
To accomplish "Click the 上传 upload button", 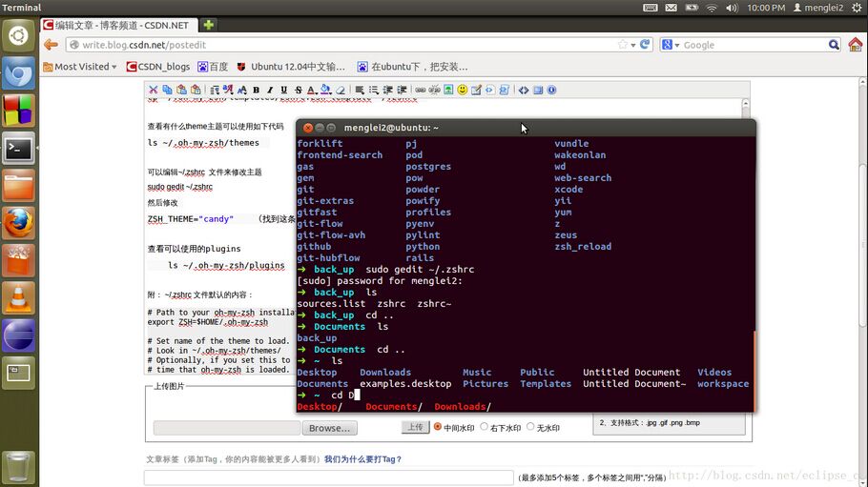I will coord(415,427).
